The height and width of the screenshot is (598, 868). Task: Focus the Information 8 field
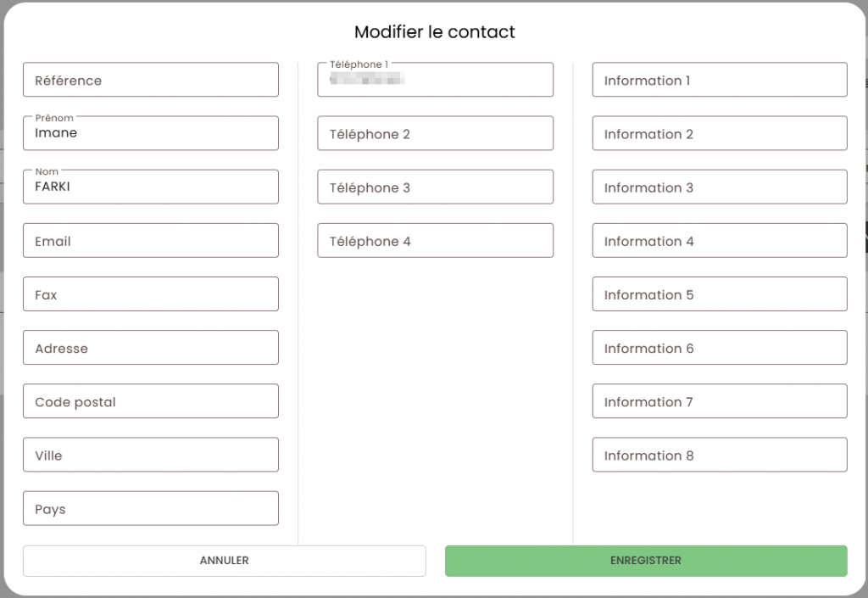click(720, 455)
